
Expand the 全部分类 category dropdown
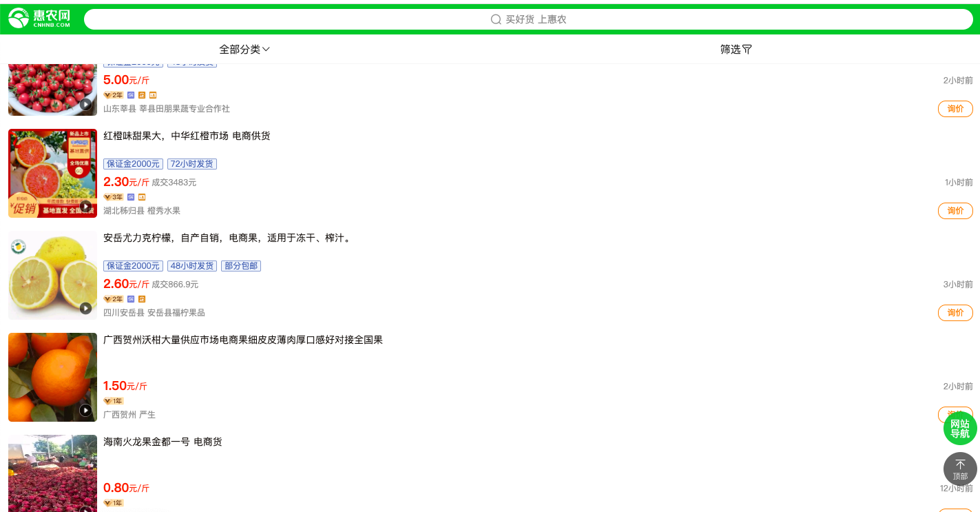tap(244, 50)
